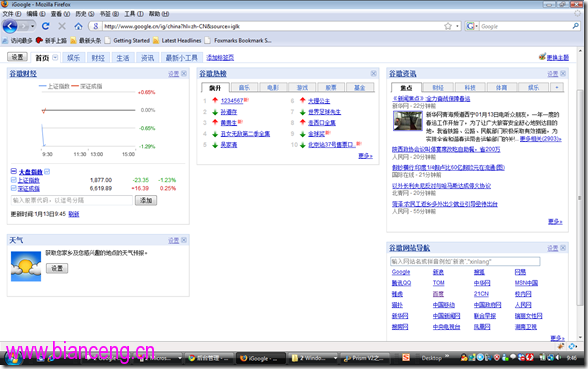Switch to the 资讯 page tab
This screenshot has height=369, width=588.
click(x=147, y=58)
